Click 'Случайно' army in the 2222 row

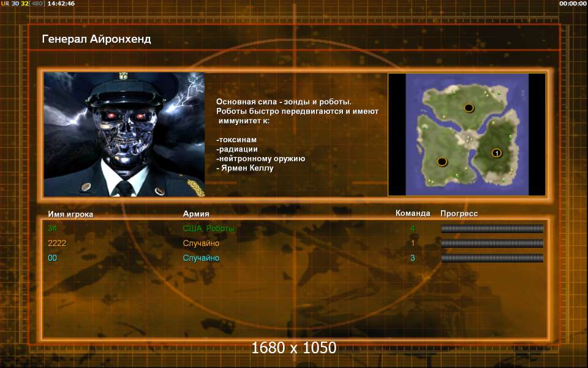tap(201, 243)
